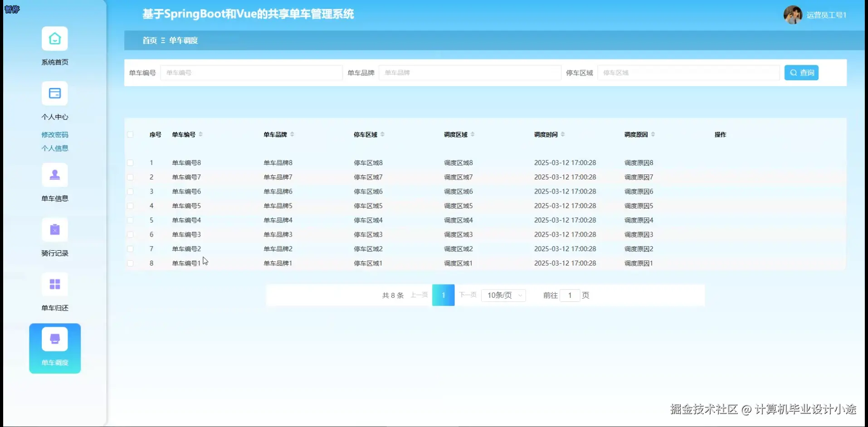Sort by 调度时间 column arrows

click(x=563, y=134)
